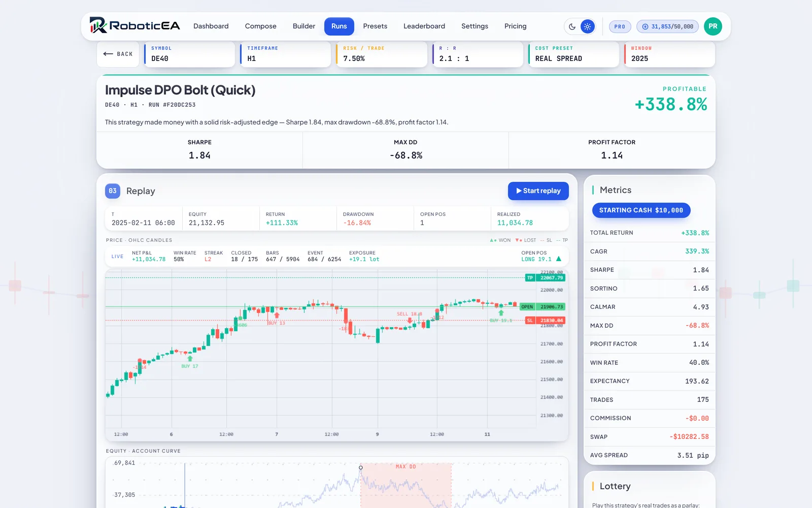The image size is (812, 508).
Task: Click the PRO plan badge
Action: [x=620, y=26]
